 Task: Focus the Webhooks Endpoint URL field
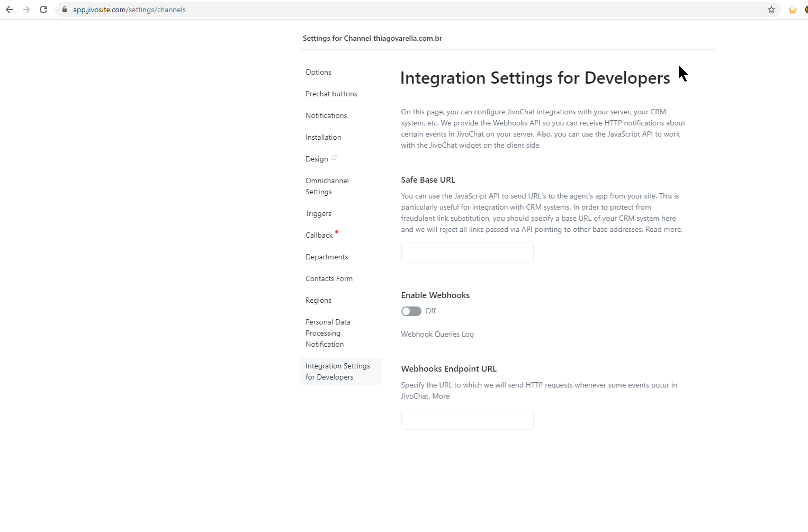pyautogui.click(x=467, y=419)
